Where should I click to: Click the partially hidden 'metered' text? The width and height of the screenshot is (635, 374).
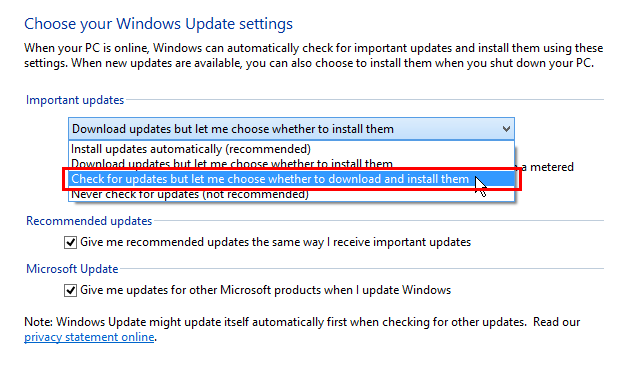click(552, 167)
